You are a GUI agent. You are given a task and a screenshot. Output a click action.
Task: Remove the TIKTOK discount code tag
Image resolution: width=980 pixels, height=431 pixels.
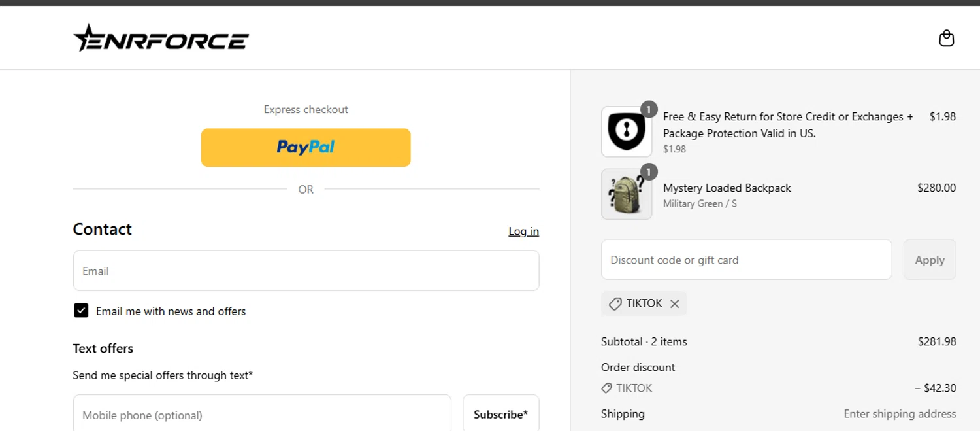(674, 303)
